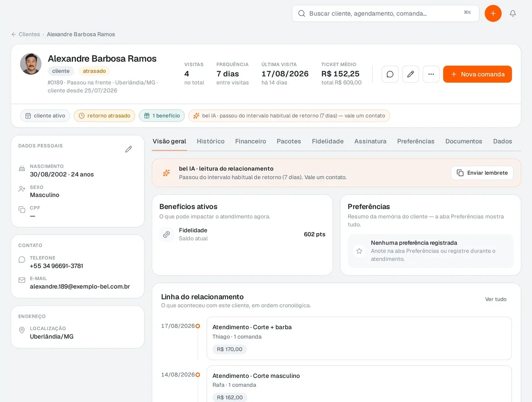Focus the Buscar cliente search field
The image size is (532, 402).
(386, 13)
